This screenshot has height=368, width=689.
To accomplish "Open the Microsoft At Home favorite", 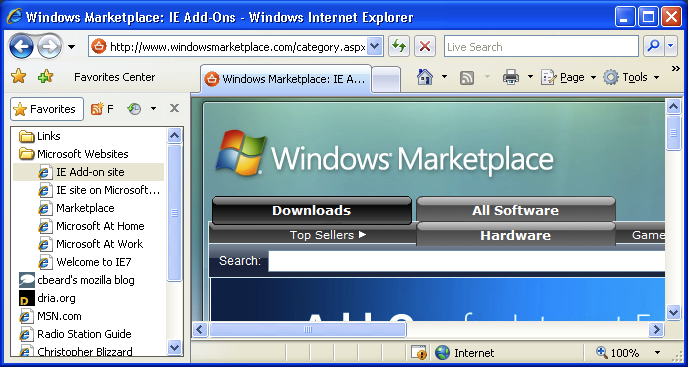I will [x=91, y=226].
